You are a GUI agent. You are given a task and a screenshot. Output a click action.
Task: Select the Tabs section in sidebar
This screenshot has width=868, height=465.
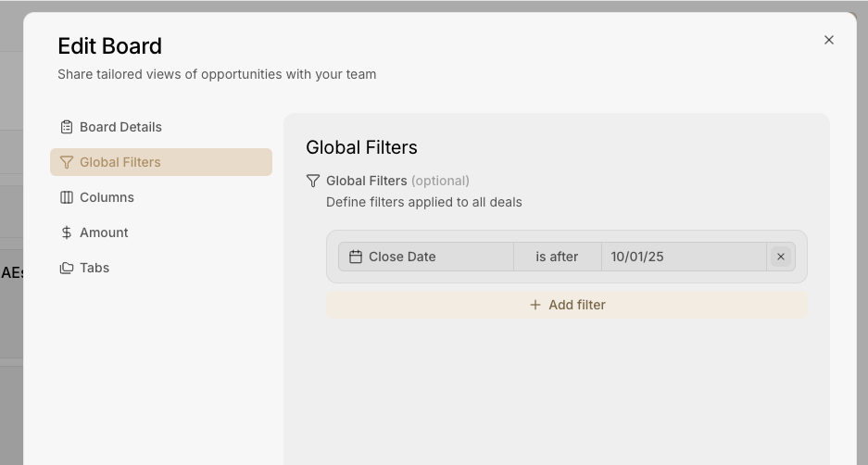(x=94, y=268)
